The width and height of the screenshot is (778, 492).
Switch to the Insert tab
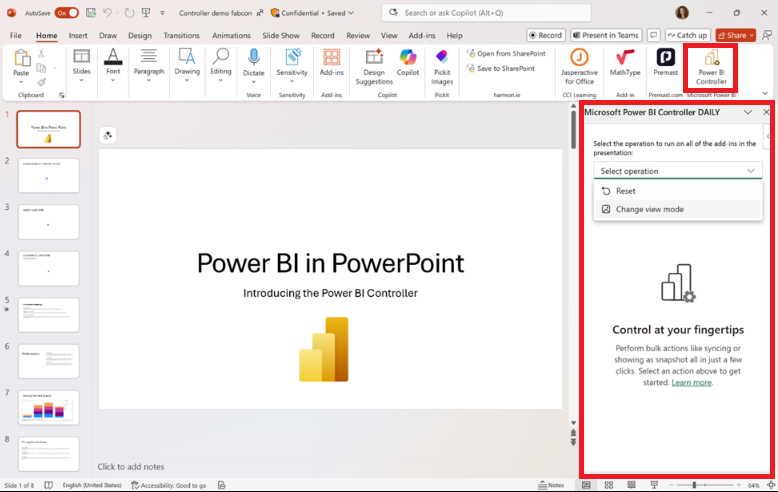(78, 35)
